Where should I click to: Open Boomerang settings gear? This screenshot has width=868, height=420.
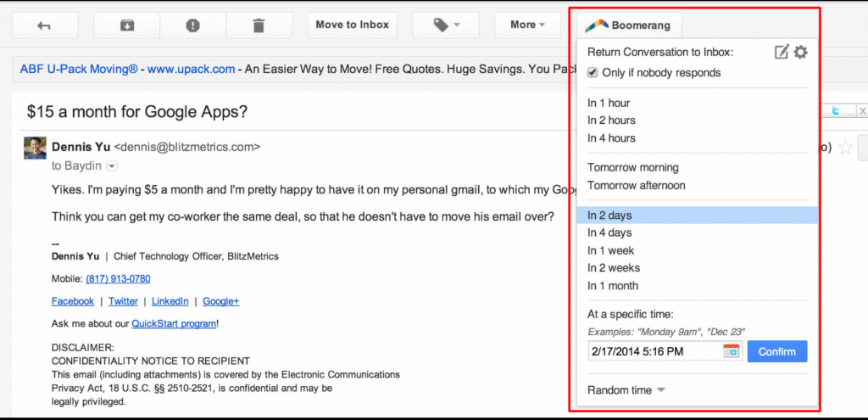coord(800,53)
